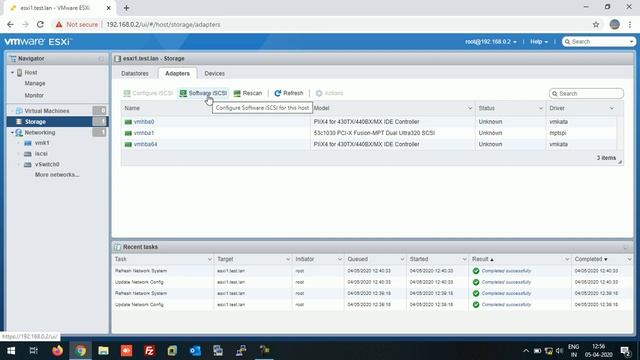Open the vSwitch0 network item

(47, 164)
